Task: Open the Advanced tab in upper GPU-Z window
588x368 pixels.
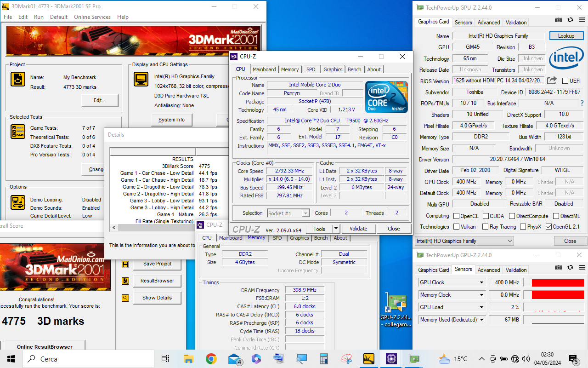Action: coord(489,23)
